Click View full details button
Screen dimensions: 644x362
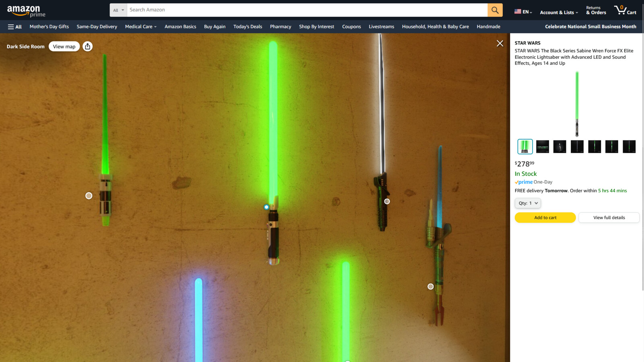tap(609, 218)
